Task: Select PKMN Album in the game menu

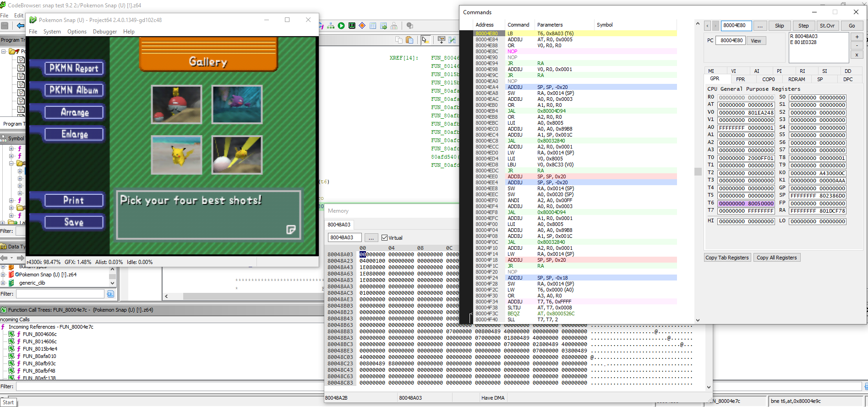Action: [x=74, y=90]
